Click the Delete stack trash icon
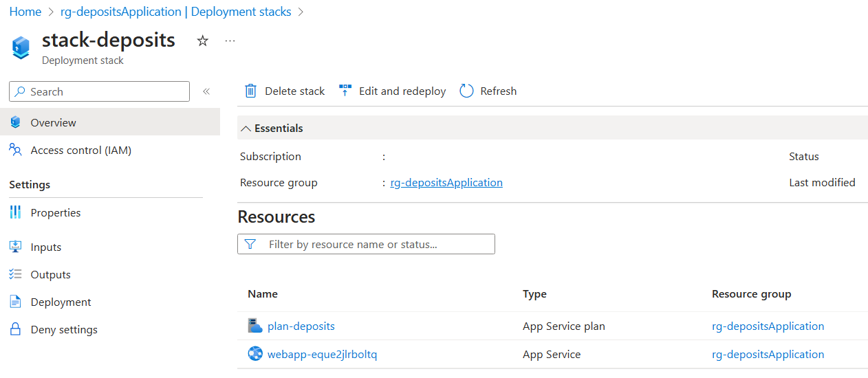This screenshot has width=868, height=378. point(251,91)
